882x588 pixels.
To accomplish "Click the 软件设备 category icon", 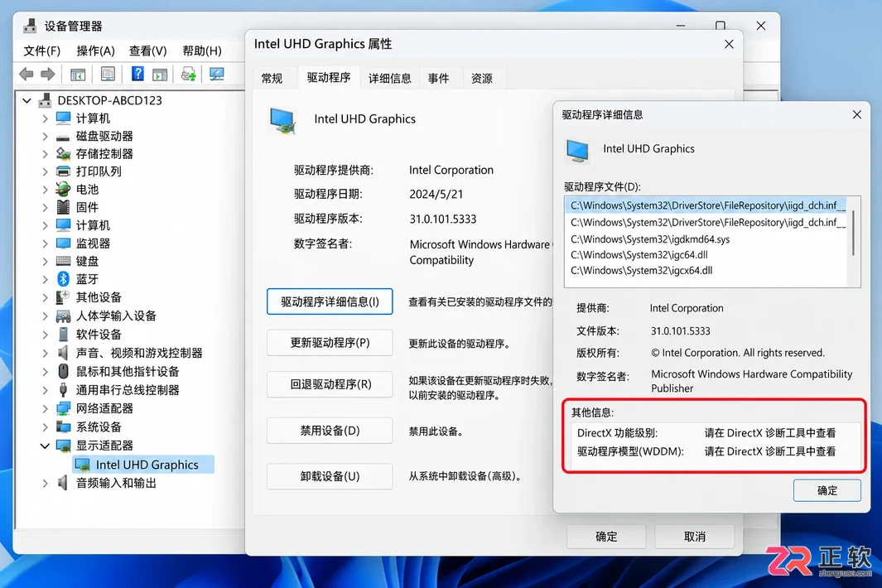I will coord(63,335).
